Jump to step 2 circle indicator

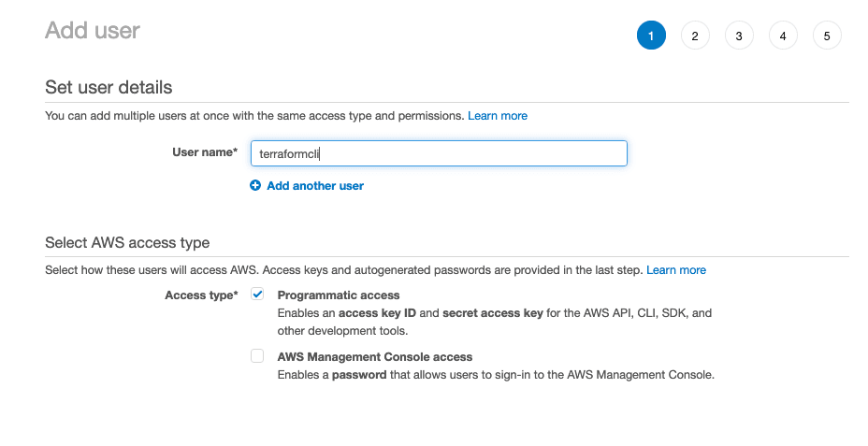tap(695, 36)
